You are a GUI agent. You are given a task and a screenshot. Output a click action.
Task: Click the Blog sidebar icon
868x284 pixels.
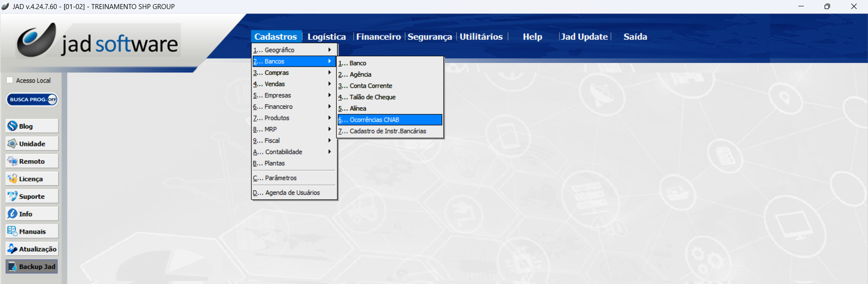13,126
